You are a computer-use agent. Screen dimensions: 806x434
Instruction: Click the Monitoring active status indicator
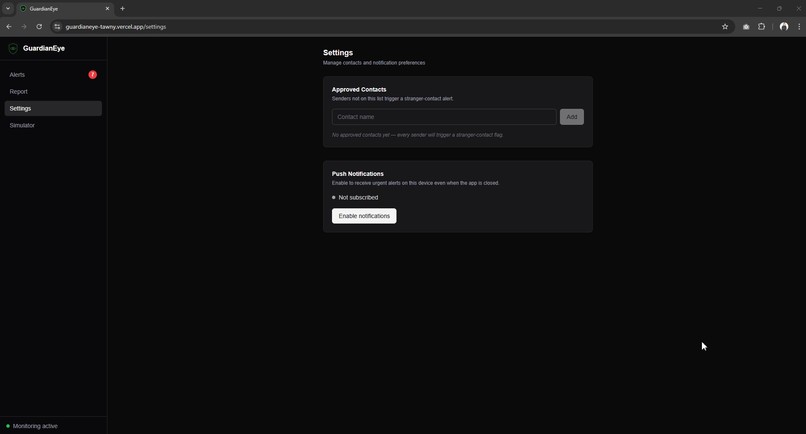coord(32,426)
